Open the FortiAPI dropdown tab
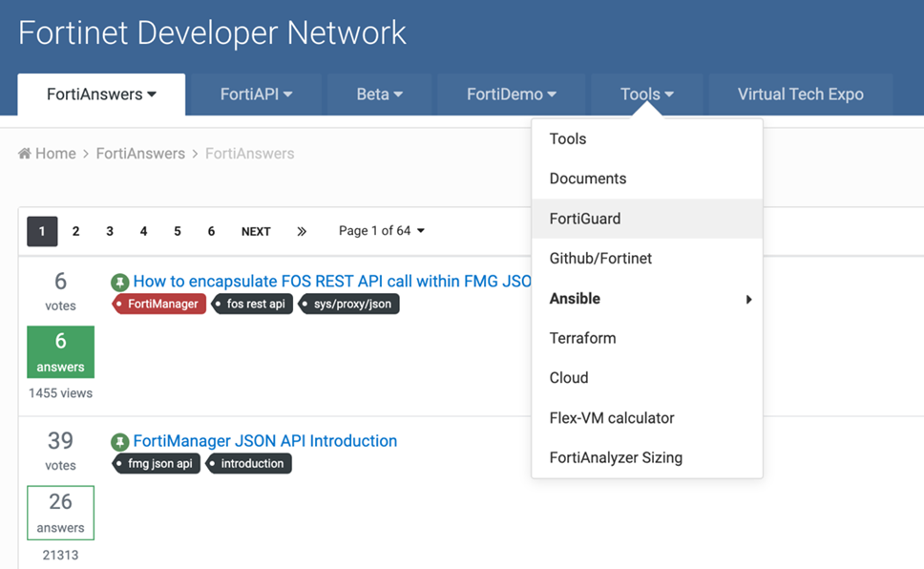 [256, 95]
